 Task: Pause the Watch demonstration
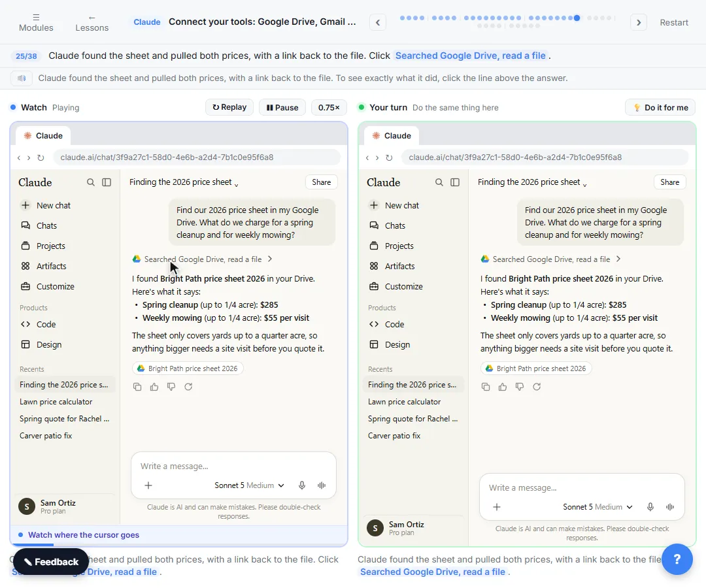tap(282, 107)
